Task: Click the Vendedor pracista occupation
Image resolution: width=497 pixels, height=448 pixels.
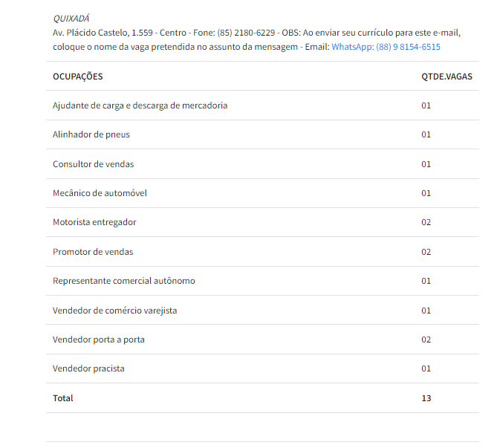Action: coord(88,369)
